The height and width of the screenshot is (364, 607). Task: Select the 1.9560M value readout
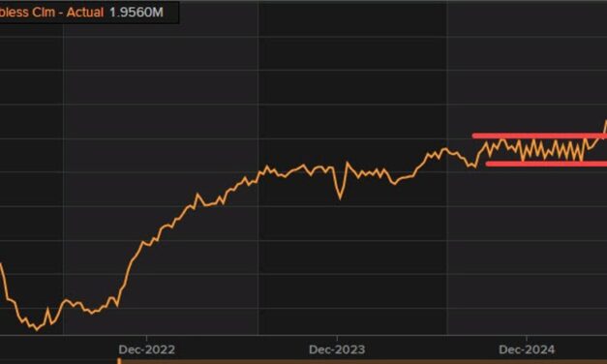point(137,13)
